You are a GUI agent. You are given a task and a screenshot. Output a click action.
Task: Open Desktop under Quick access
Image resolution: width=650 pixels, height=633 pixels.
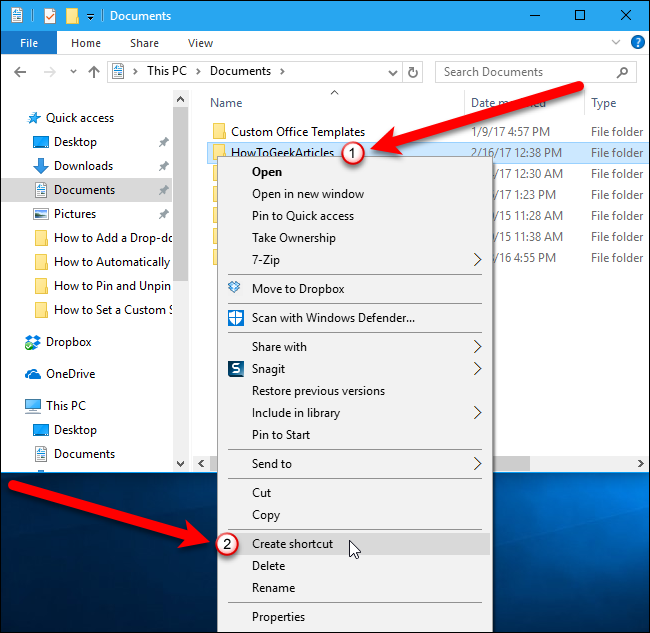75,142
